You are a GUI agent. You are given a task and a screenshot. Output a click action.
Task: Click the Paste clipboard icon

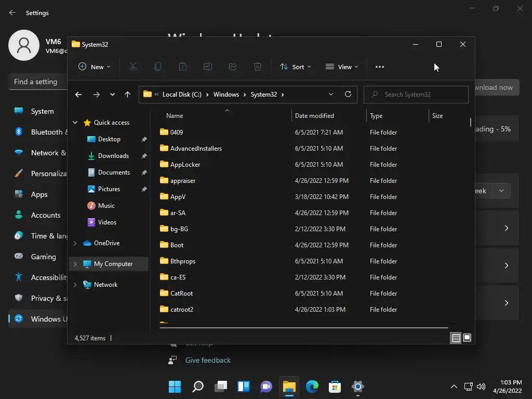pos(183,67)
